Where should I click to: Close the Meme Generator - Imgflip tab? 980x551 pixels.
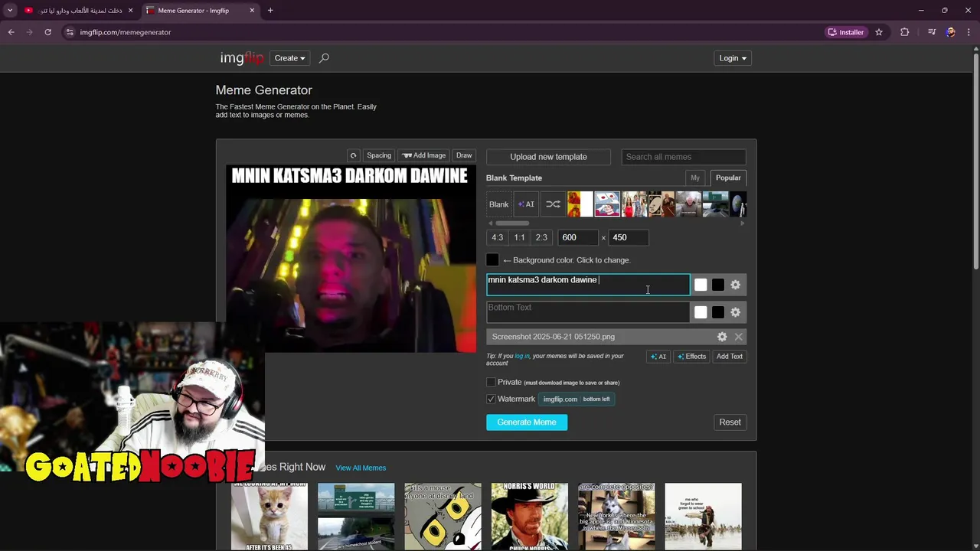pos(252,11)
